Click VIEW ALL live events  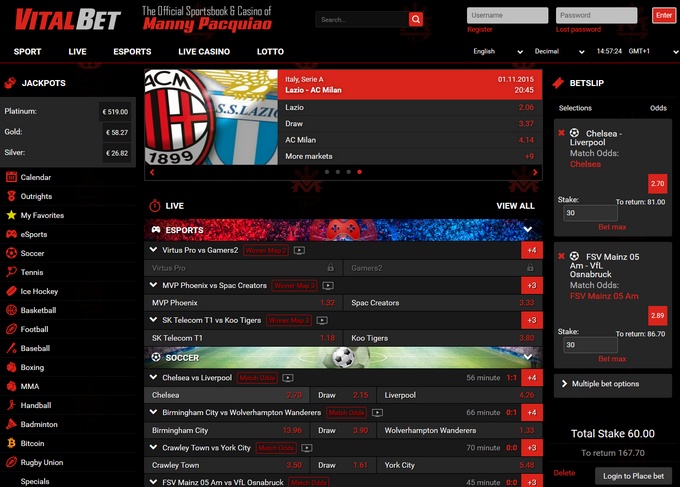[x=515, y=206]
